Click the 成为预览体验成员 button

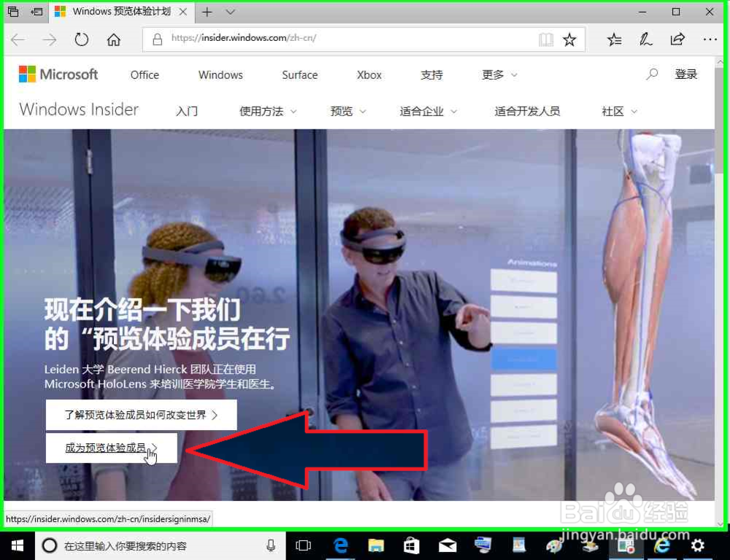click(x=108, y=448)
